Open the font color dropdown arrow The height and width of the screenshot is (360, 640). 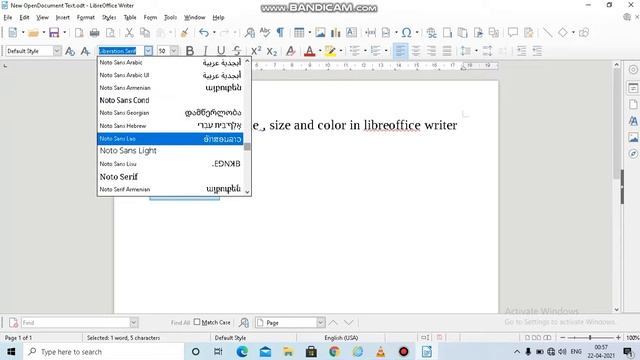320,51
